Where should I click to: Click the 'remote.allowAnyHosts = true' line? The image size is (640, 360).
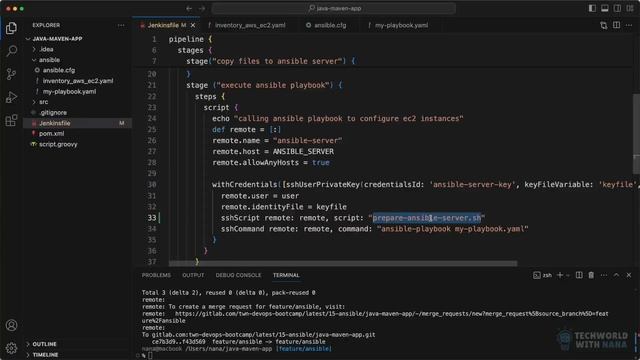pos(271,162)
